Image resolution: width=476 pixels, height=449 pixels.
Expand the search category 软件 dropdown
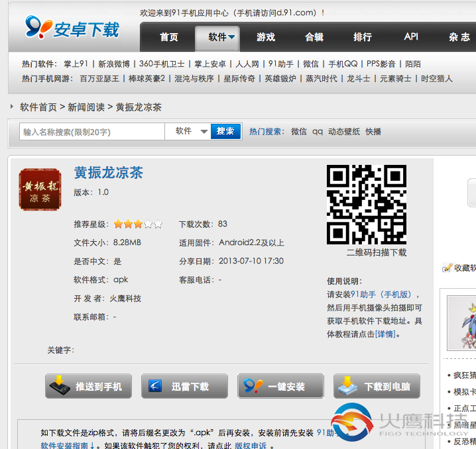(x=191, y=132)
